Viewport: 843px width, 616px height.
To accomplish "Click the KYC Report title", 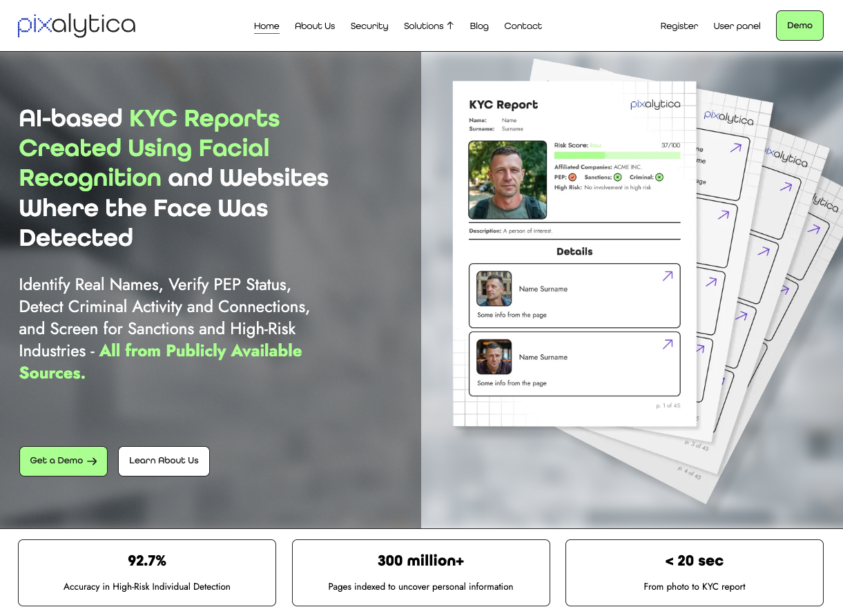I will coord(503,105).
